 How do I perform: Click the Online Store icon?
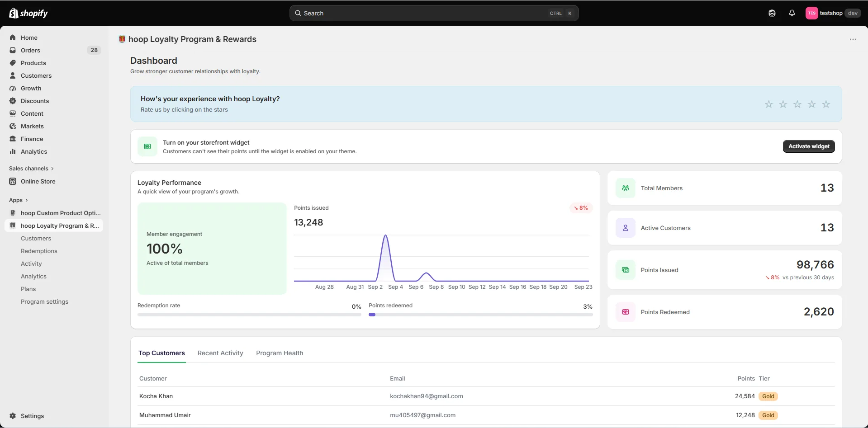(13, 181)
